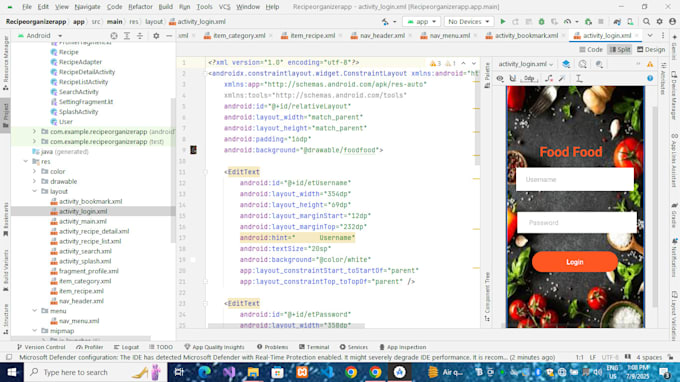Click Attach Debugger to Android Process icon
Viewport: 680px width, 382px height.
coord(588,21)
